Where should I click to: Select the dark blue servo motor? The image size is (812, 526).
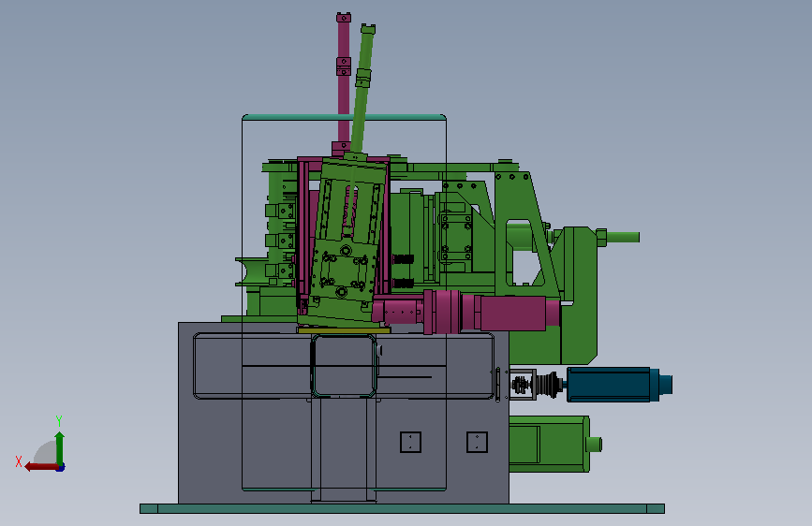pos(619,385)
